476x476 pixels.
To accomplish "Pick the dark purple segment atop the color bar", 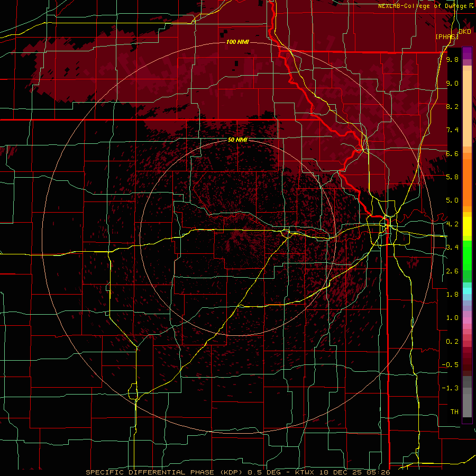I will pos(467,53).
